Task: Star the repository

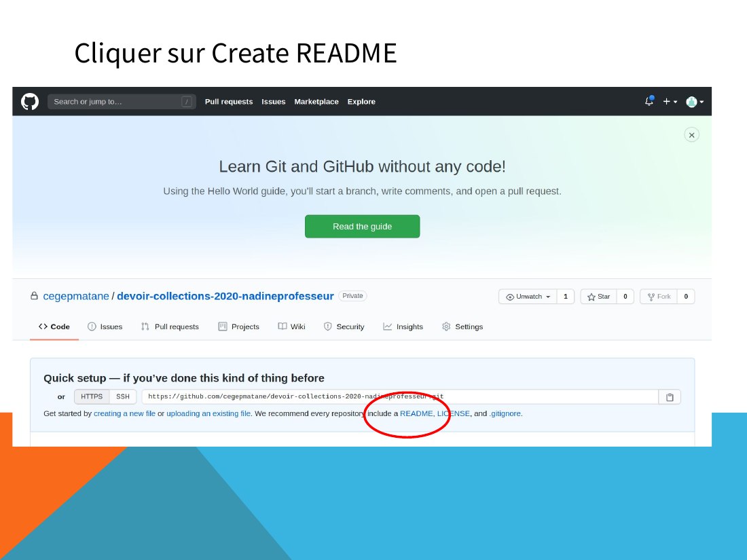Action: 598,296
